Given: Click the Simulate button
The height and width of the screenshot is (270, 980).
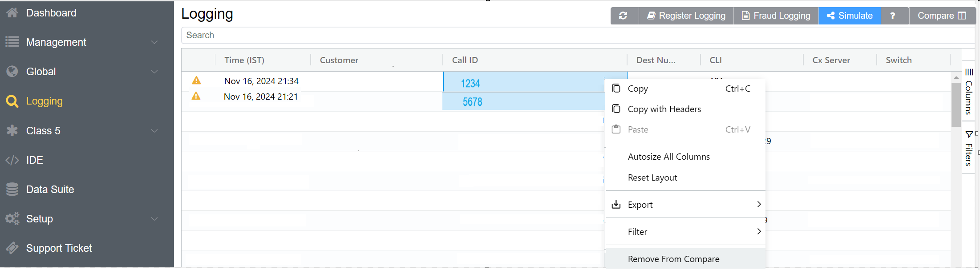Looking at the screenshot, I should coord(850,16).
